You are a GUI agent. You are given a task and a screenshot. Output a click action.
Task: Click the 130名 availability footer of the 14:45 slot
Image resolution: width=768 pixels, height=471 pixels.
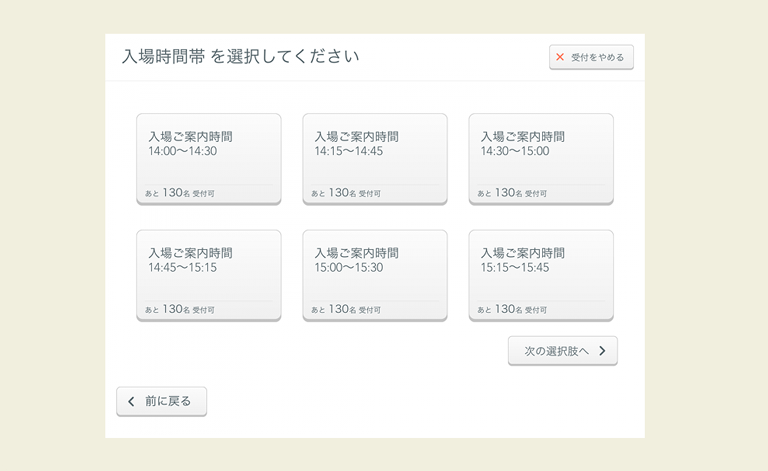pos(180,309)
